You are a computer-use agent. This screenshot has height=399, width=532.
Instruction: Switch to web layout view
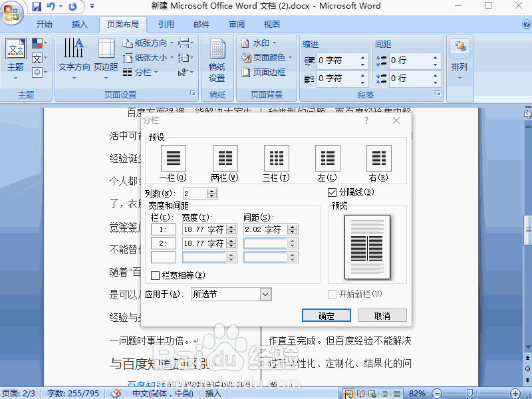click(x=372, y=394)
